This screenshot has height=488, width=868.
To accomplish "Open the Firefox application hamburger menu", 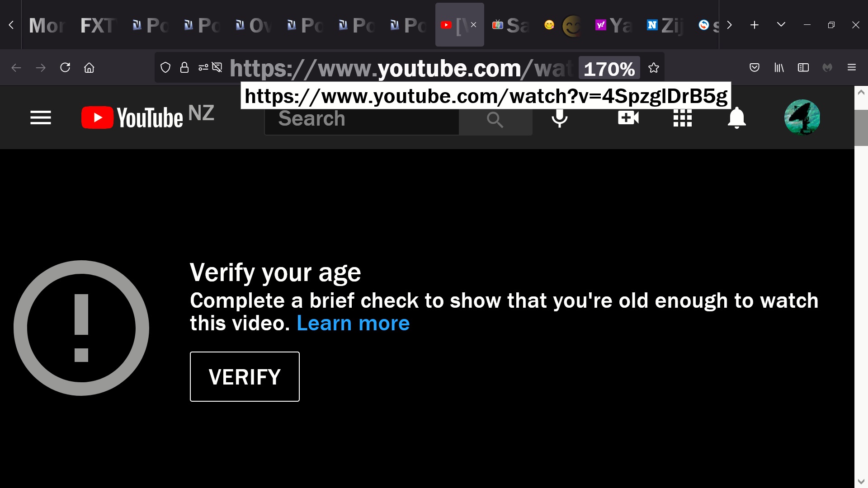I will pyautogui.click(x=852, y=68).
